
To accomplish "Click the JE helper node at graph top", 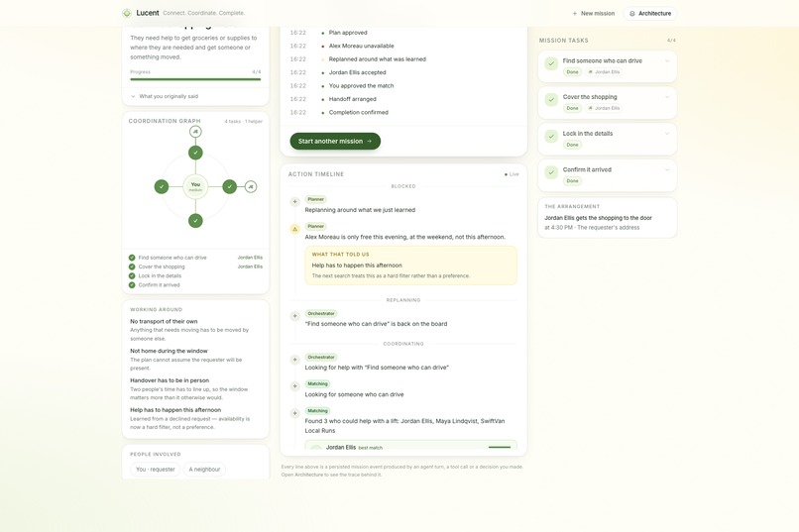I will 195,132.
